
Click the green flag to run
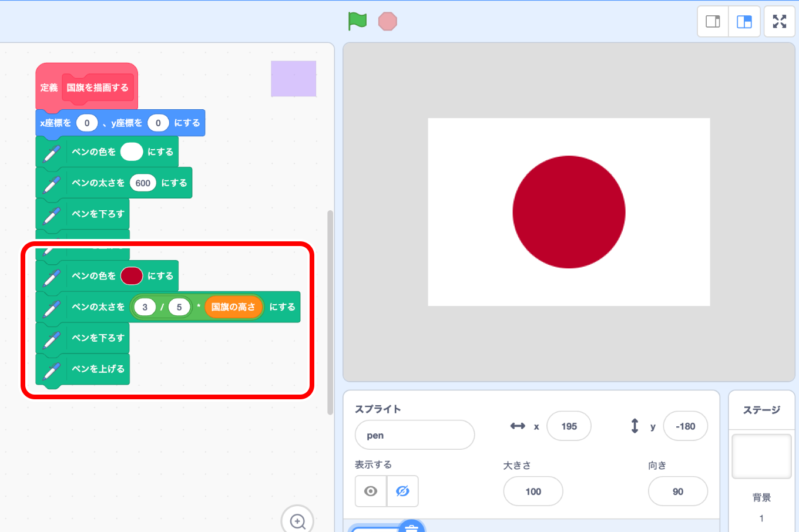pyautogui.click(x=357, y=21)
